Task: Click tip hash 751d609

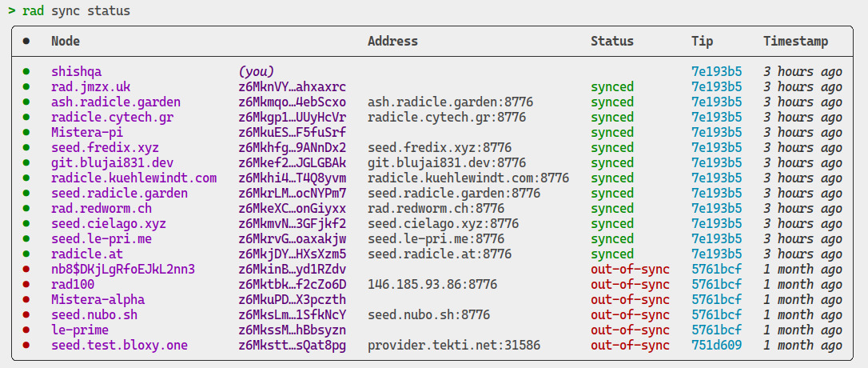Action: coord(716,346)
